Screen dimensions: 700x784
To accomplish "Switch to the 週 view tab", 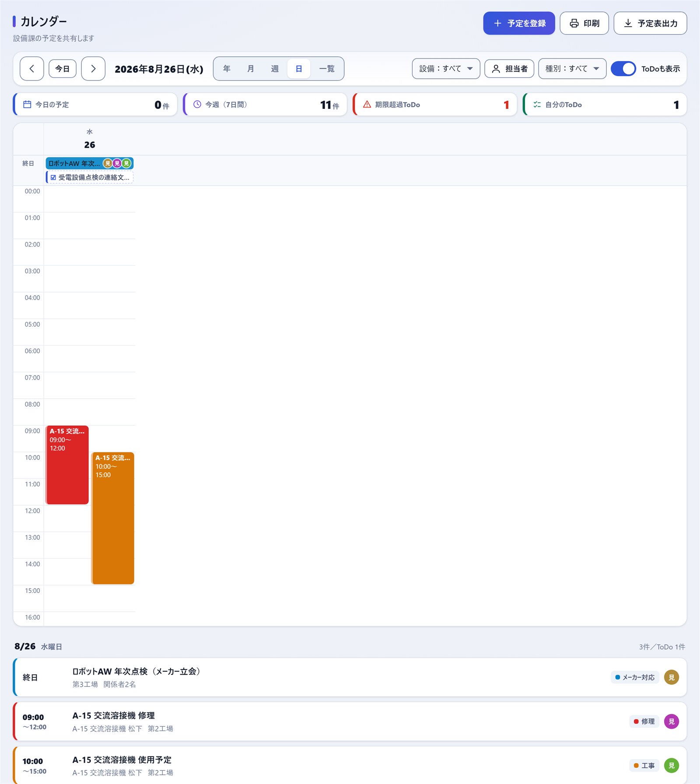I will click(275, 69).
